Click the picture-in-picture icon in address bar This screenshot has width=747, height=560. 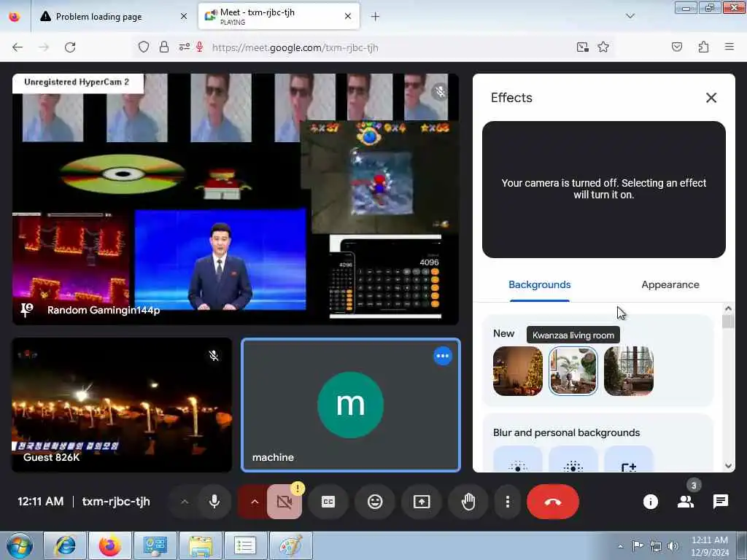[582, 47]
